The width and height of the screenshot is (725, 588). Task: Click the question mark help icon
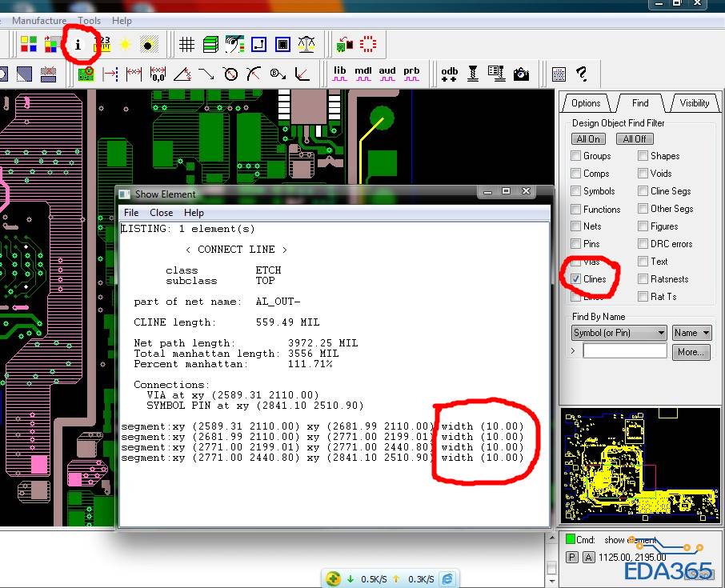click(x=583, y=74)
